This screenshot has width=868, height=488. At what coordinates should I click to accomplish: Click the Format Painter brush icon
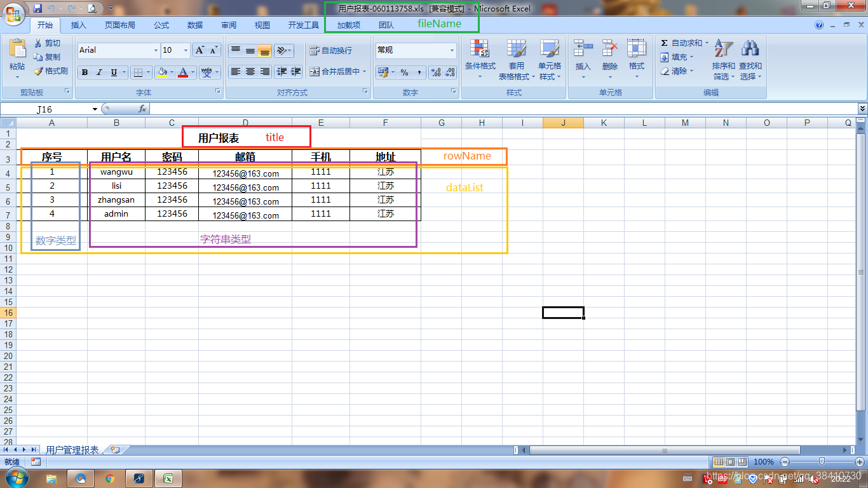(39, 71)
